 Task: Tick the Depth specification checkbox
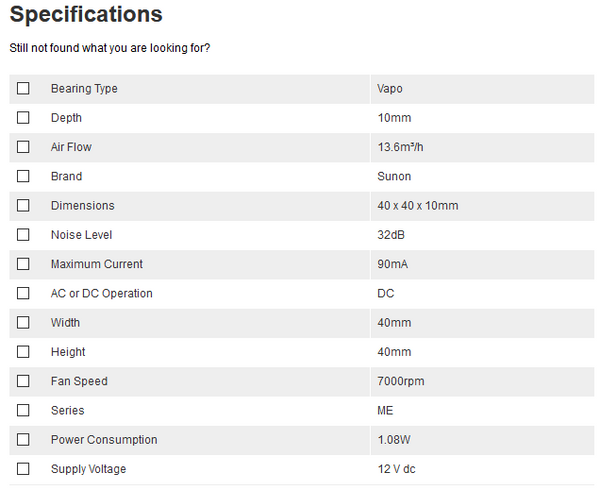coord(23,118)
